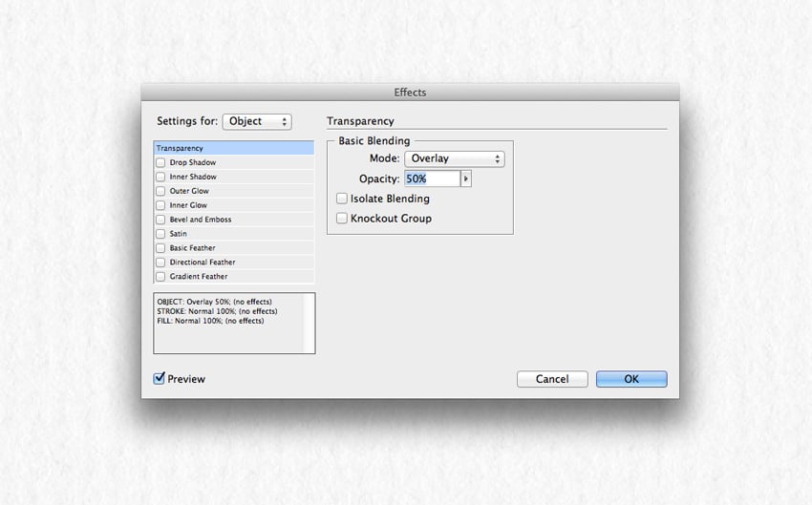Toggle the Isolate Blending checkbox

point(342,199)
